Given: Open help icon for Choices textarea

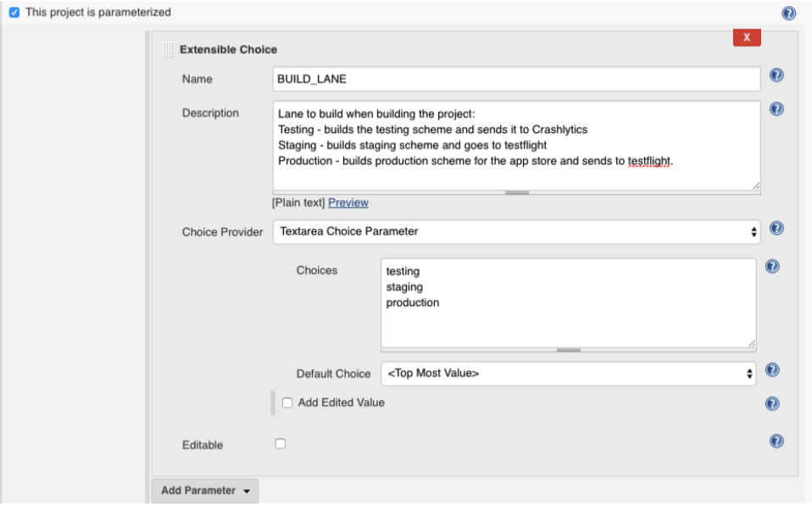Looking at the screenshot, I should [x=772, y=266].
